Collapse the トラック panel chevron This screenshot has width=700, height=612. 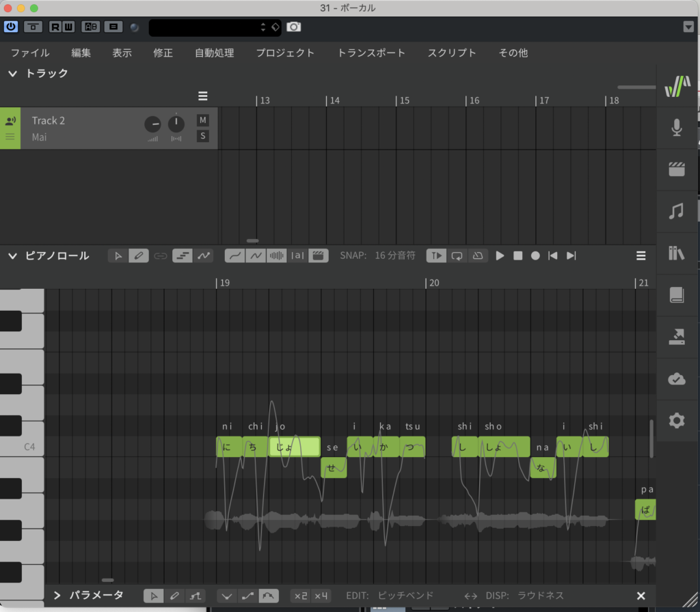12,74
